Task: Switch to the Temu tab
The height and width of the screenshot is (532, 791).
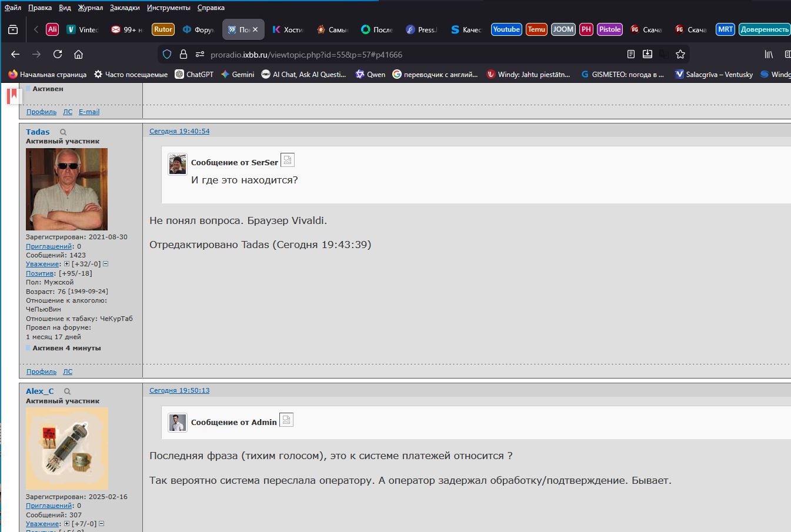Action: (x=536, y=29)
